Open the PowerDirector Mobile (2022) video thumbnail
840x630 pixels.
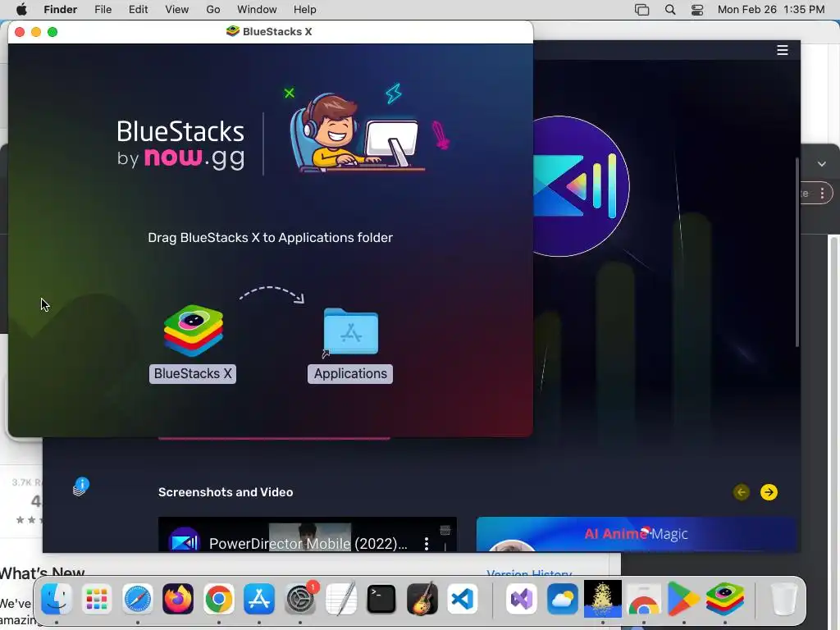coord(307,534)
